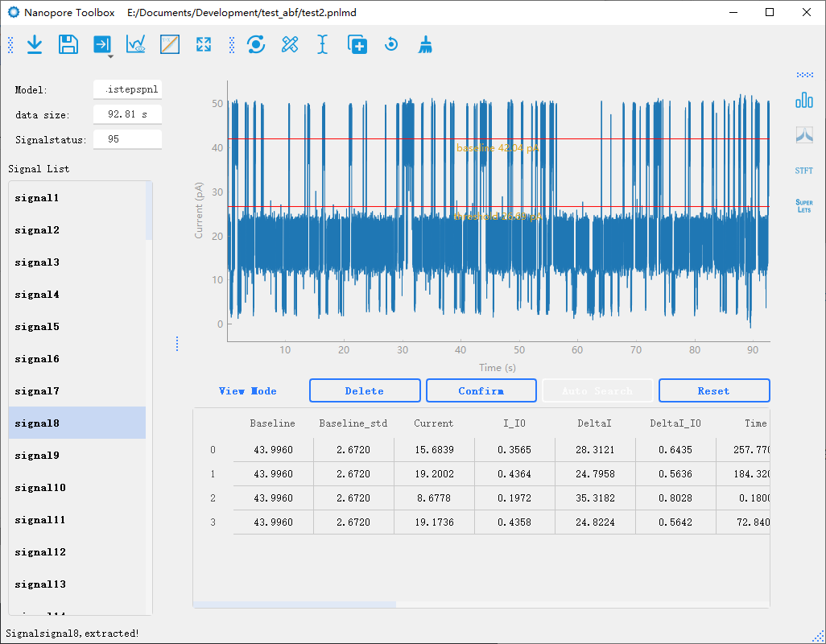
Task: Click the Reset button
Action: pyautogui.click(x=714, y=390)
